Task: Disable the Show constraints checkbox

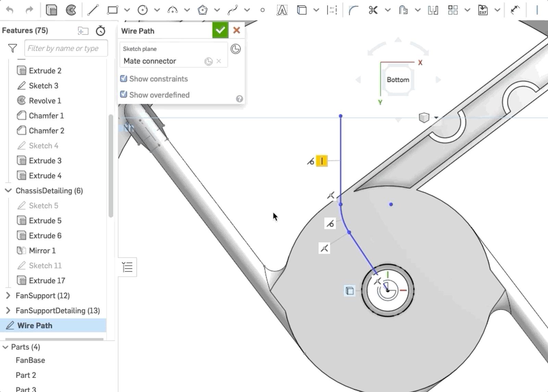Action: coord(123,79)
